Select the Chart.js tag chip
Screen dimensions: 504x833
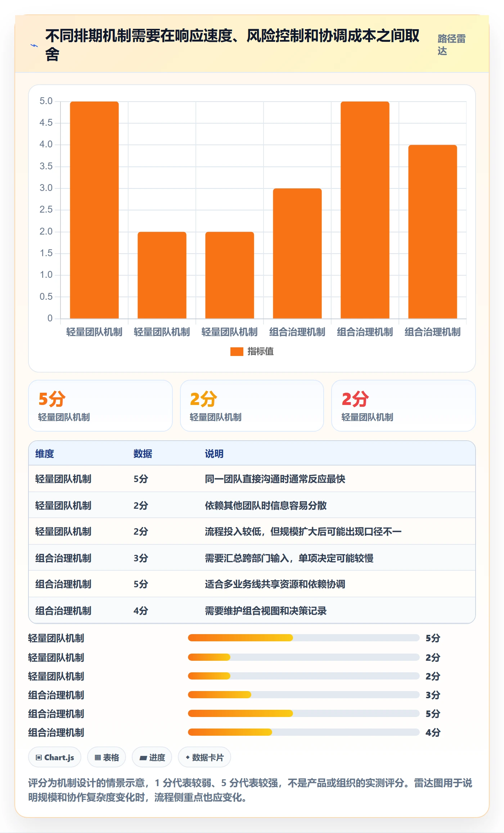(55, 757)
